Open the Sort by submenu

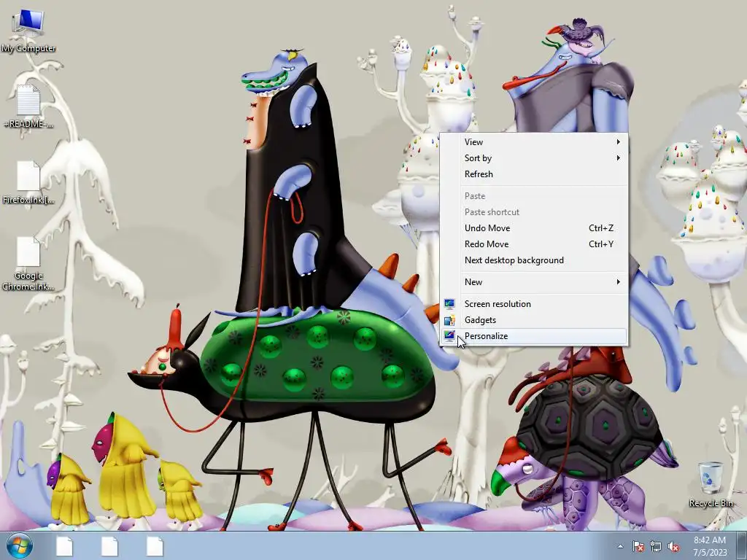click(x=533, y=158)
